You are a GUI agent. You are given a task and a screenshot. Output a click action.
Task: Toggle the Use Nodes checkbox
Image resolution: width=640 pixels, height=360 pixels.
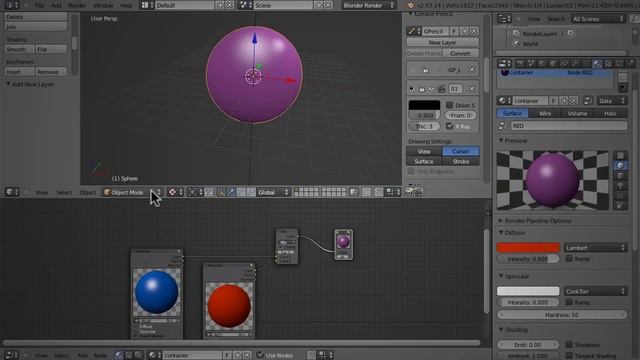tap(260, 355)
